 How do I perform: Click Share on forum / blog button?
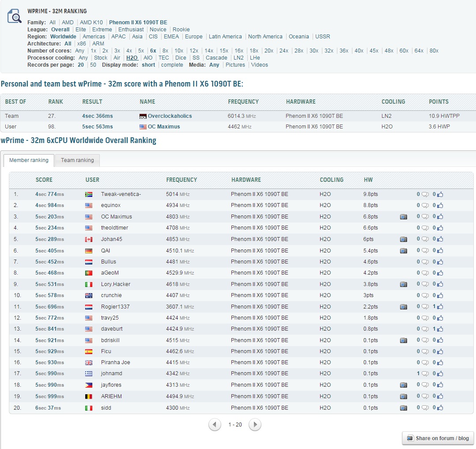438,438
